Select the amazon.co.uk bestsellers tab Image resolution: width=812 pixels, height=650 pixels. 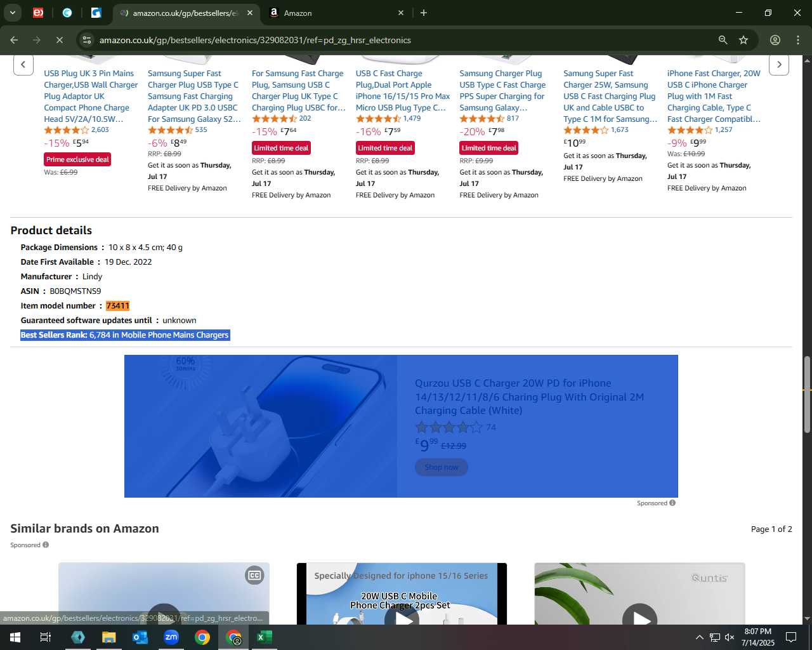tap(185, 13)
